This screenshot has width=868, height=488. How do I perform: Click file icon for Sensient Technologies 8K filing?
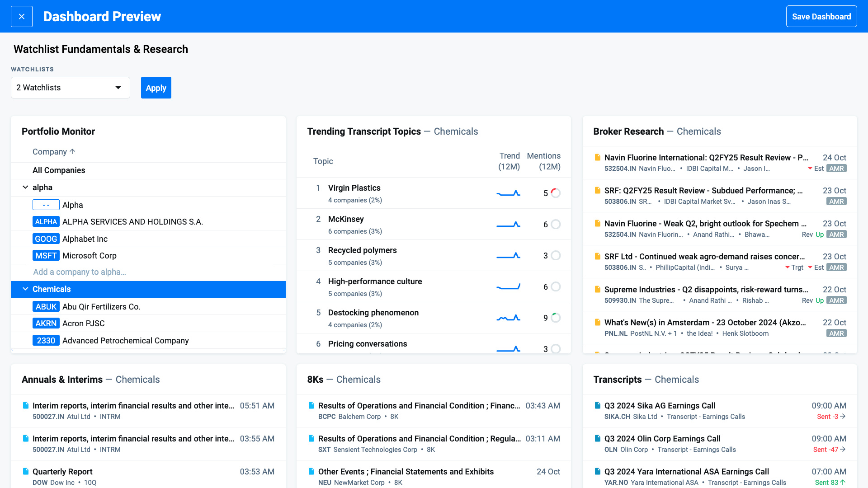point(311,438)
